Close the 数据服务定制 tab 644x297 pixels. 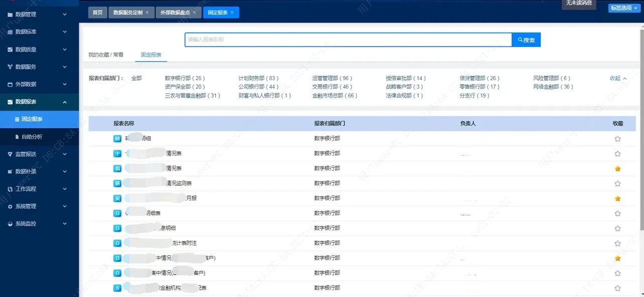147,13
